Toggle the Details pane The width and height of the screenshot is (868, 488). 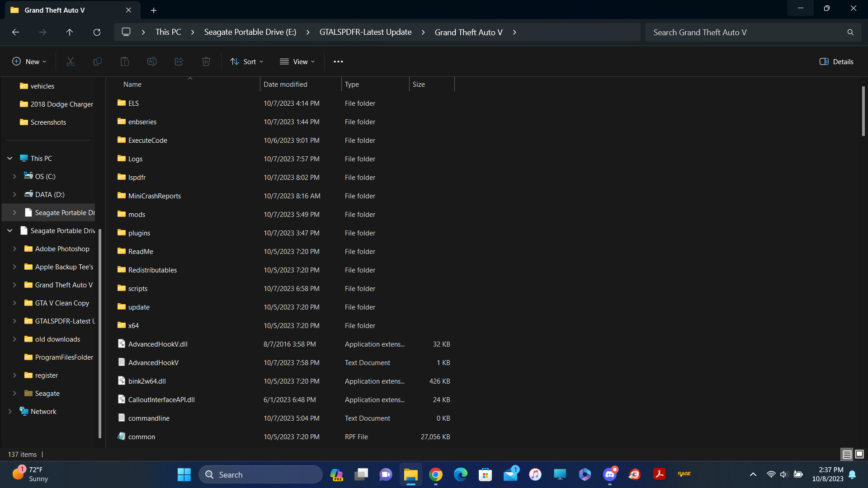(x=836, y=62)
